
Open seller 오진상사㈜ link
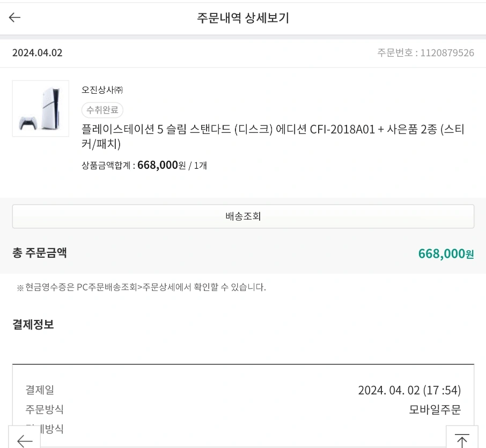pos(102,90)
